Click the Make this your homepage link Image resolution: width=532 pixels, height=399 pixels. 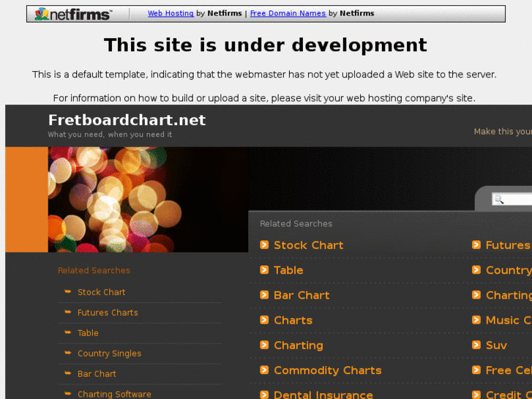tap(503, 132)
